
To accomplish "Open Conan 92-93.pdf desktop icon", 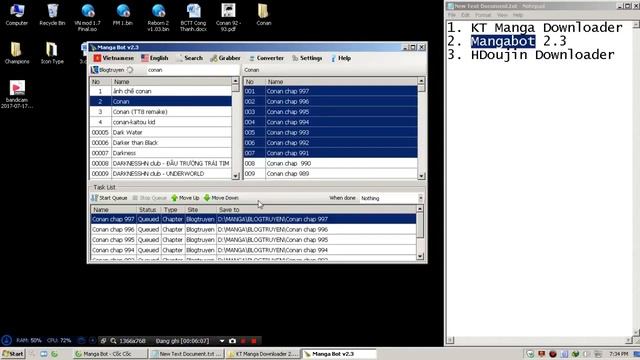I will coord(229,17).
